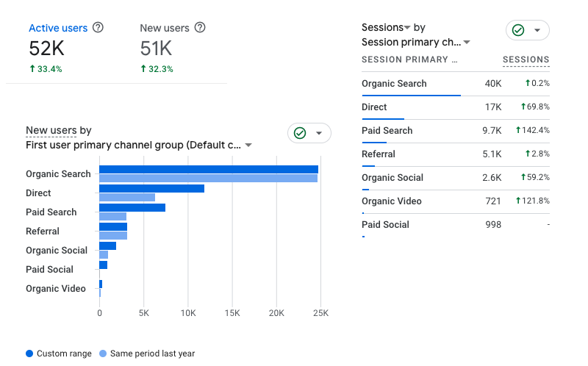Click the 142.4% change for Paid Search
The image size is (588, 366).
coord(532,130)
